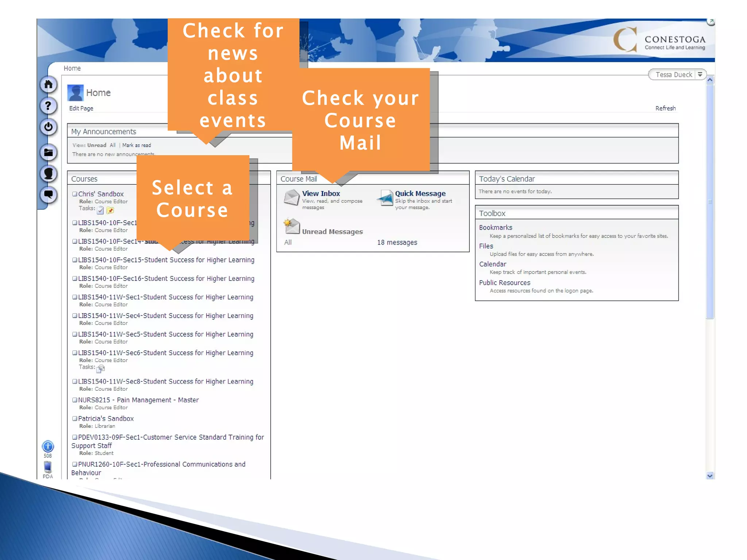
Task: Toggle LIBS1540-10F-Sec16 course checkbox
Action: [x=75, y=279]
